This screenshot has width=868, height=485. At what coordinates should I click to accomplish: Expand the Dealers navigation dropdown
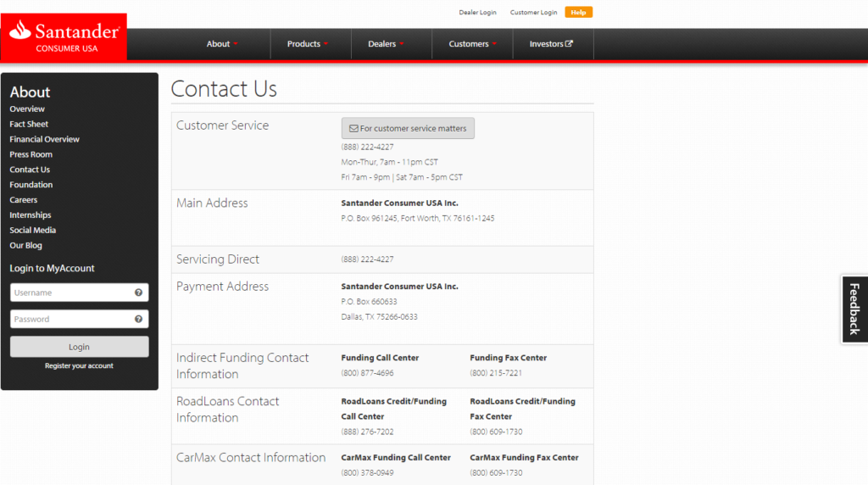(386, 44)
